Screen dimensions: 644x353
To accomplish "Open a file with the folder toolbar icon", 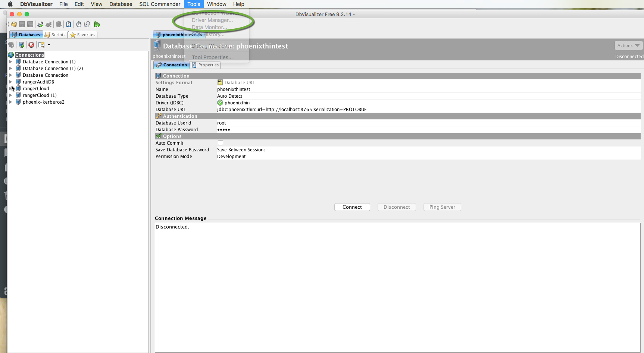I will tap(14, 24).
